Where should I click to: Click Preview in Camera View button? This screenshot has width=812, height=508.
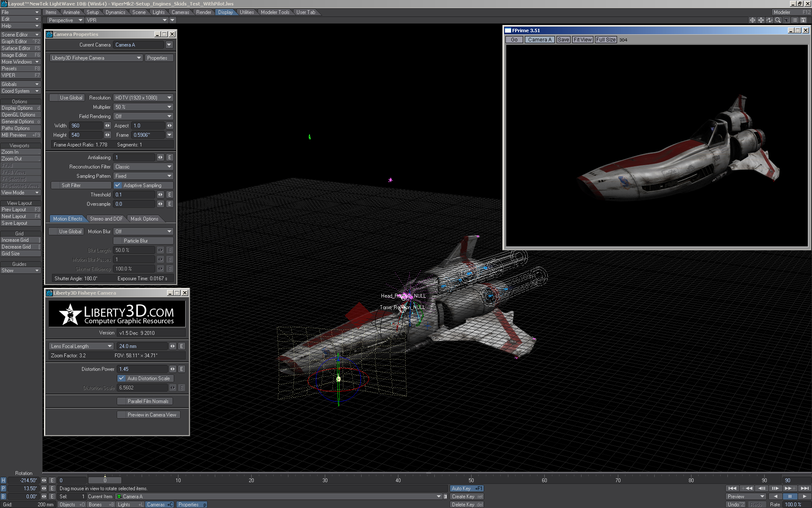pyautogui.click(x=148, y=415)
